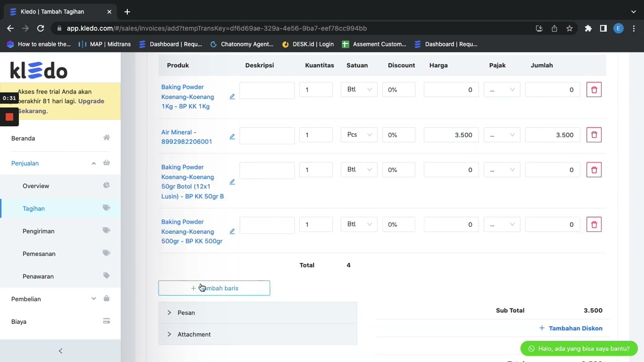
Task: Switch to Kledo Tambah Tagihan tab
Action: (x=60, y=12)
